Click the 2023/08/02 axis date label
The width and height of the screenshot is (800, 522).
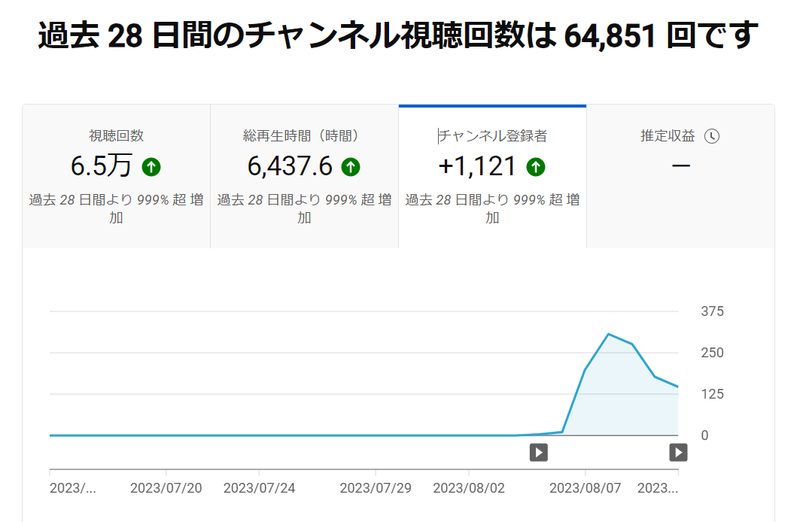click(x=469, y=488)
